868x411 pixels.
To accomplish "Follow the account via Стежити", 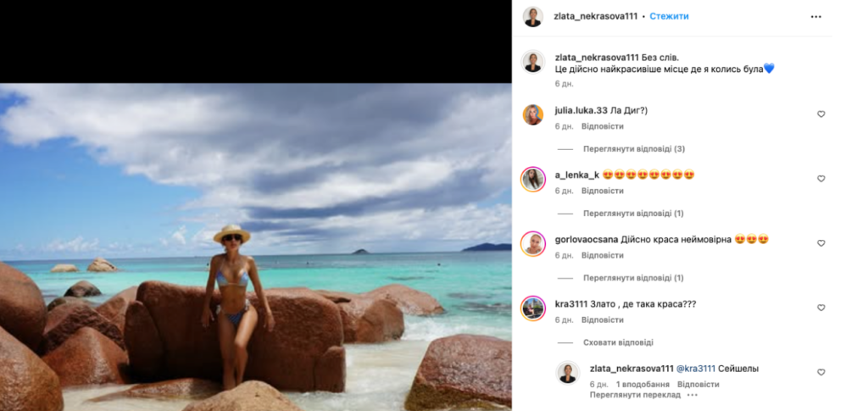I will click(x=670, y=16).
